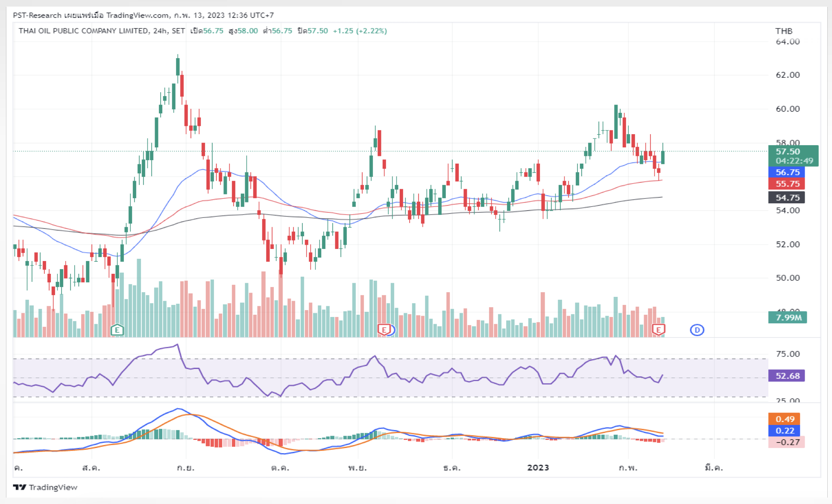
Task: Click the 62.00 price axis label
Action: coord(788,75)
